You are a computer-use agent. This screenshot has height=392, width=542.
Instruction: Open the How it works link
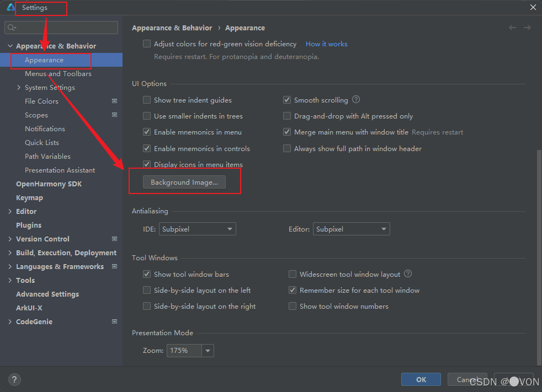coord(327,44)
